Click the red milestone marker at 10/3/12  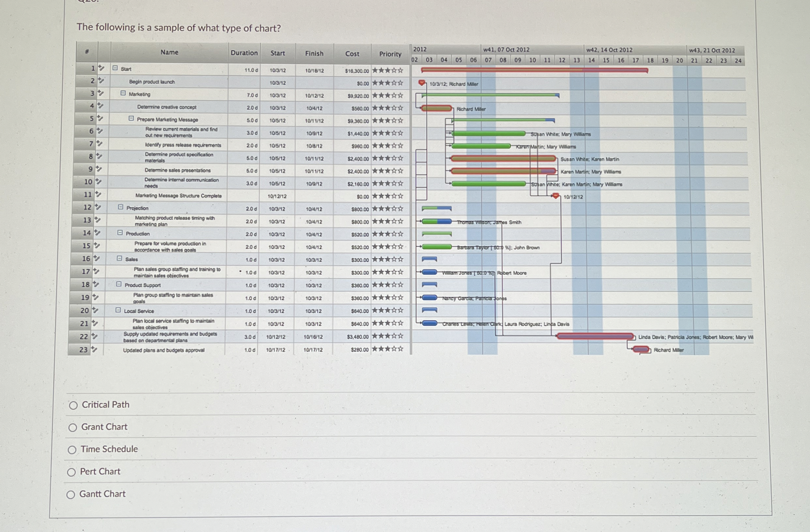pyautogui.click(x=422, y=83)
